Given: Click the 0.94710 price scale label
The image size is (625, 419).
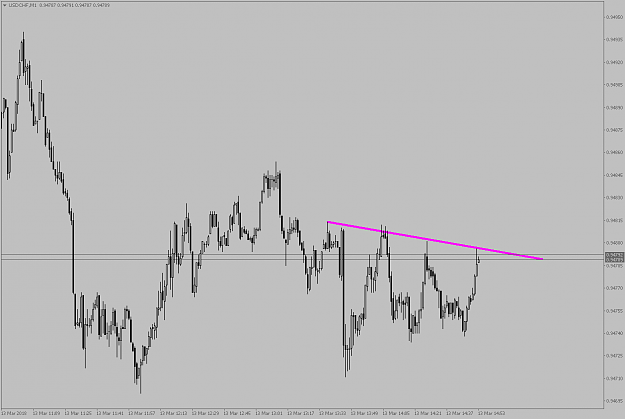Looking at the screenshot, I should tap(614, 378).
